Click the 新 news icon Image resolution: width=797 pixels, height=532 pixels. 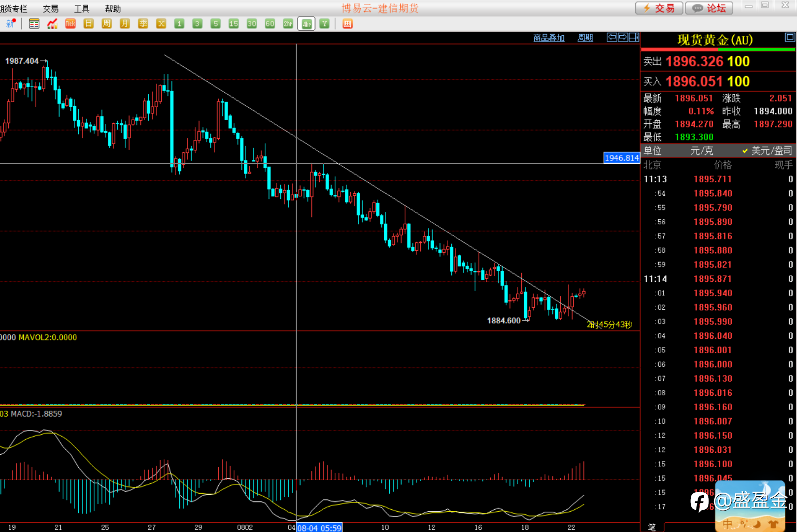tap(11, 24)
